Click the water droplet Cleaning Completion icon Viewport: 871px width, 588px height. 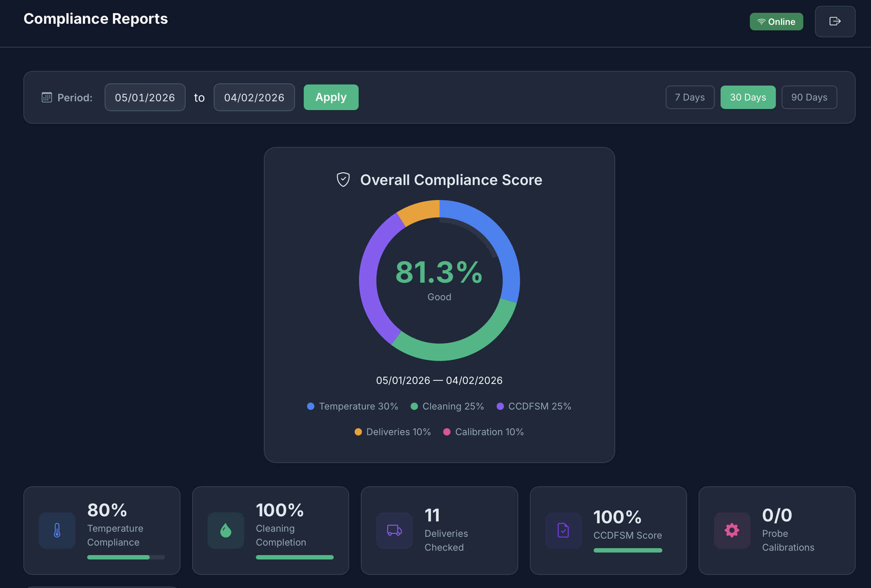point(226,530)
